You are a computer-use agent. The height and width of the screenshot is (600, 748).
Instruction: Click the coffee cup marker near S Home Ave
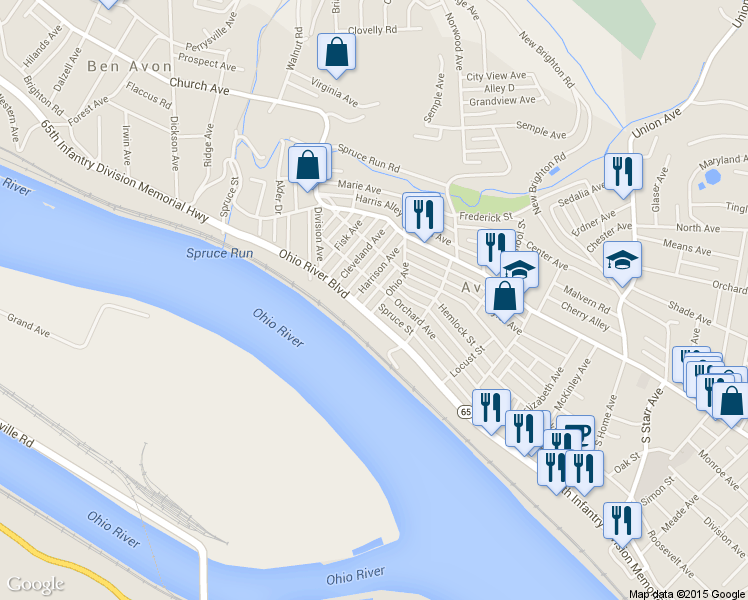pos(578,429)
